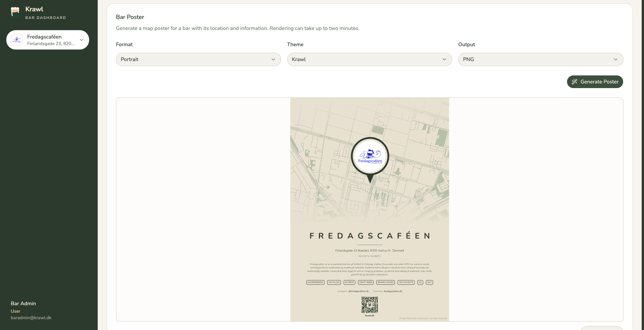Image resolution: width=644 pixels, height=330 pixels.
Task: Click the AU tag on poster
Action: click(x=420, y=282)
